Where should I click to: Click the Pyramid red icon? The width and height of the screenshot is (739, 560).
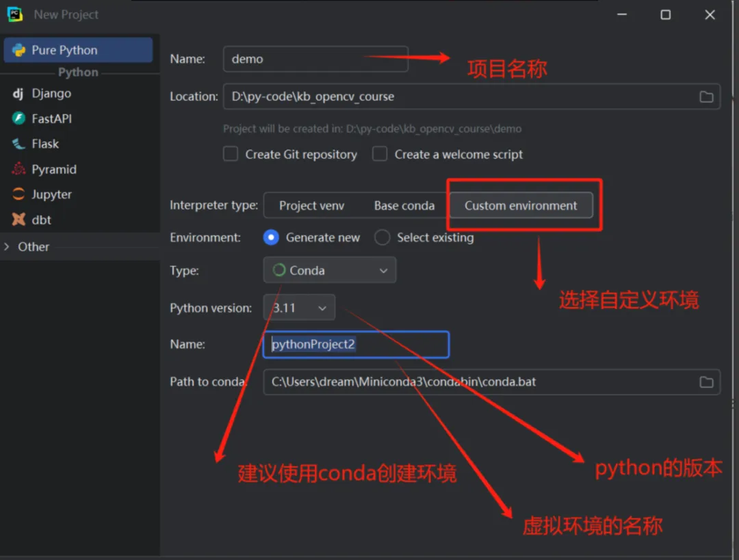click(18, 169)
